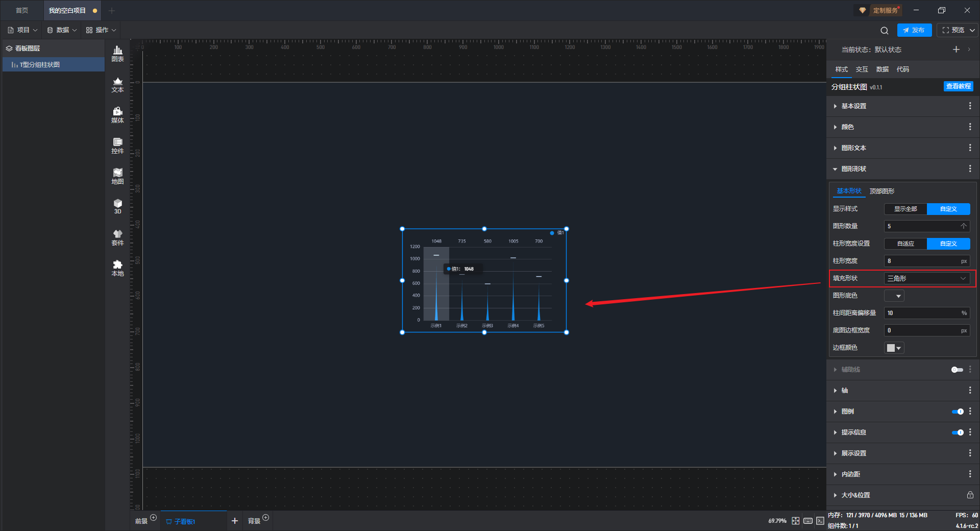The width and height of the screenshot is (980, 531).
Task: Open the 图形底色 color picker
Action: click(x=894, y=296)
